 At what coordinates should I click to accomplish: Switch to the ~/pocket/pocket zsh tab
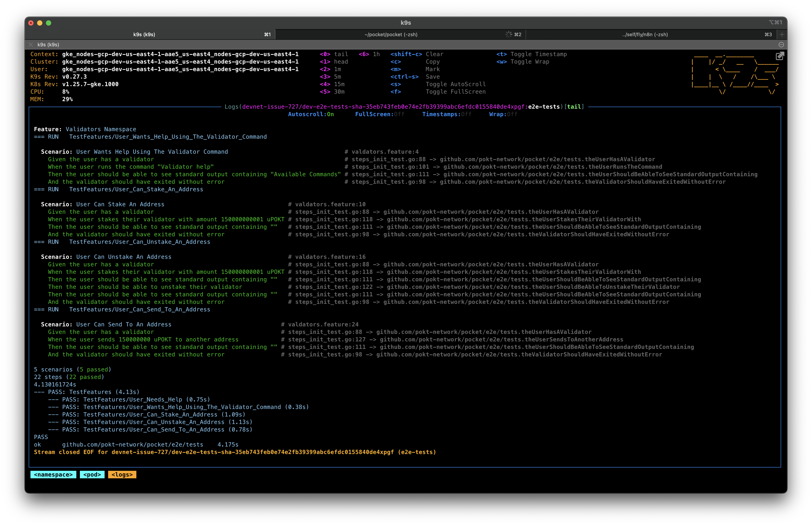click(391, 34)
